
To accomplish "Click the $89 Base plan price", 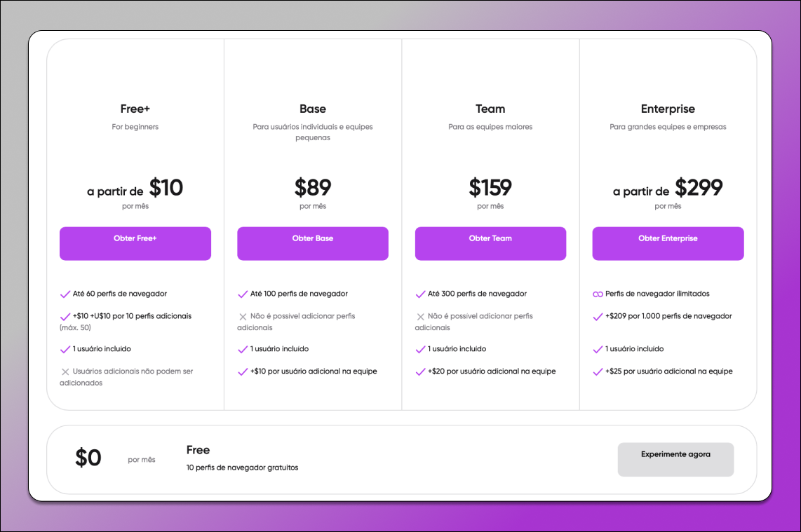I will click(x=313, y=187).
